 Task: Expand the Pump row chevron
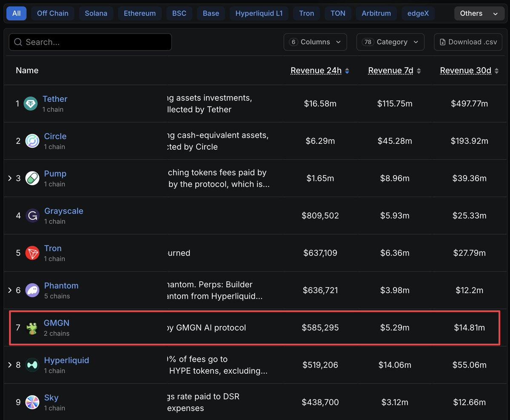click(10, 178)
